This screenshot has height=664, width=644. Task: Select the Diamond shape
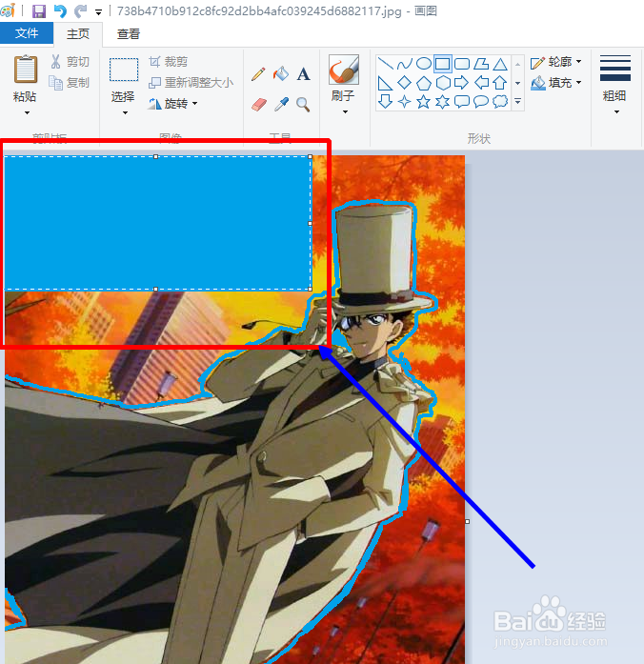[x=404, y=83]
